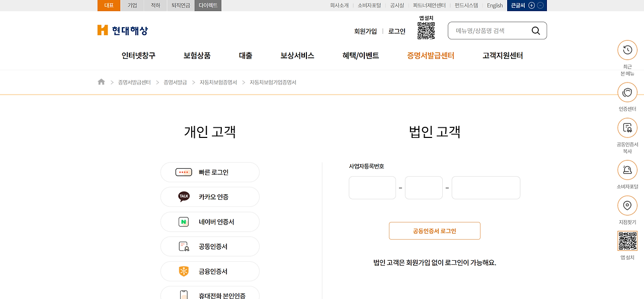The height and width of the screenshot is (299, 644).
Task: Click the joint certificate document icon
Action: 184,247
